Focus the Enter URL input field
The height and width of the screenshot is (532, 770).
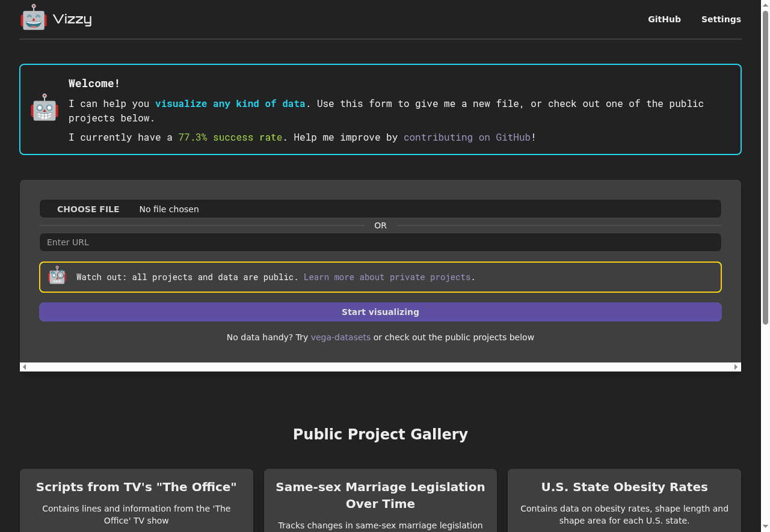point(380,242)
